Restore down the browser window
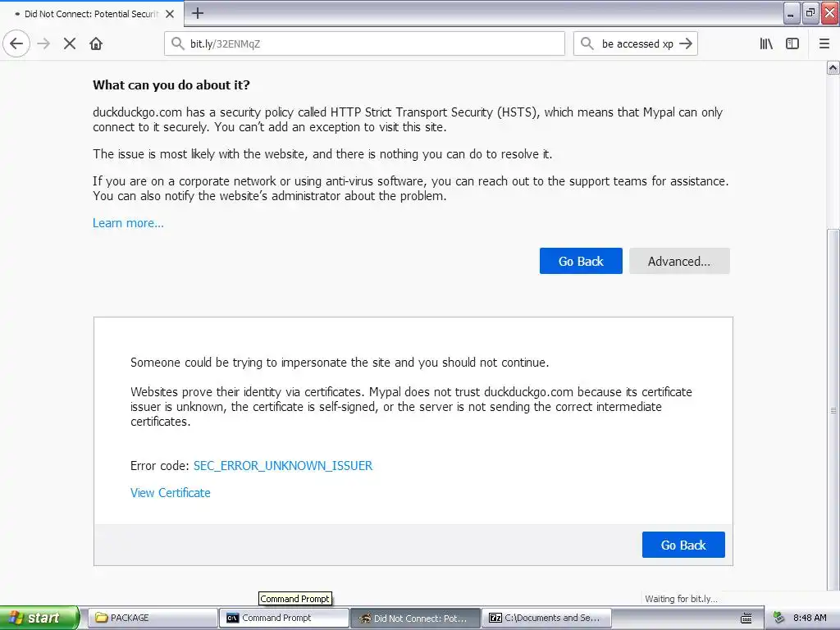Viewport: 840px width, 630px height. [810, 13]
